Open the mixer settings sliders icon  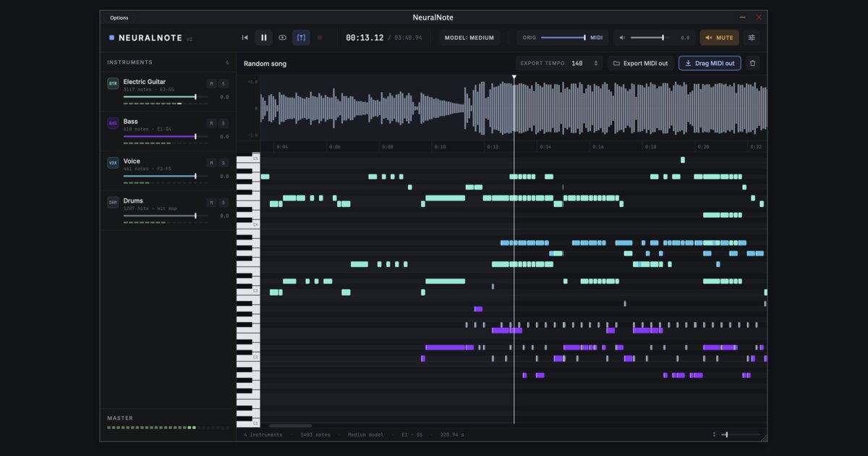(x=752, y=38)
